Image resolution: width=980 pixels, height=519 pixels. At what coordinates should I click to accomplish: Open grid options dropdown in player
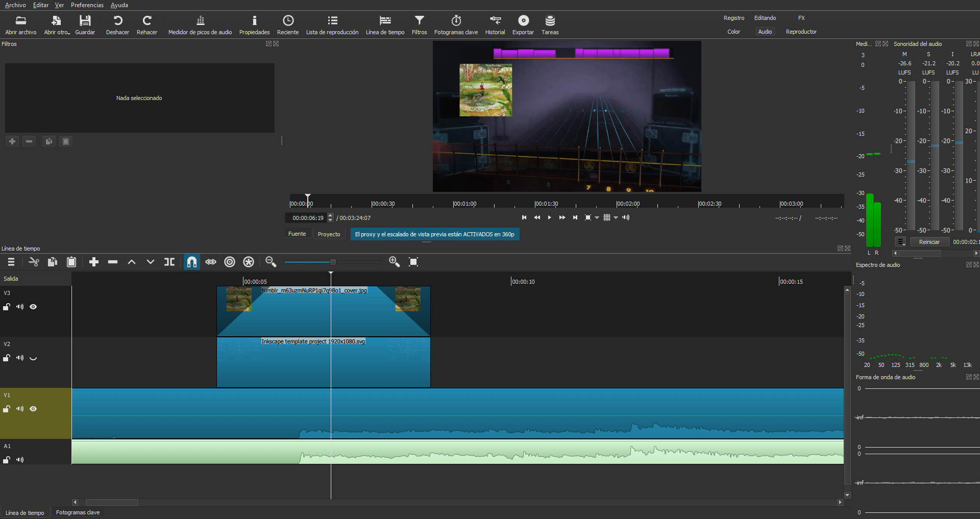click(x=616, y=218)
